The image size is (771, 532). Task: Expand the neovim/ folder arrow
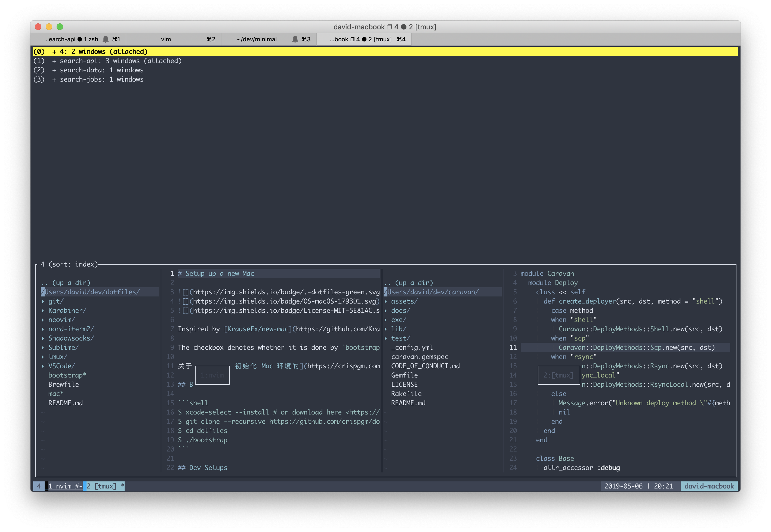[x=43, y=320]
